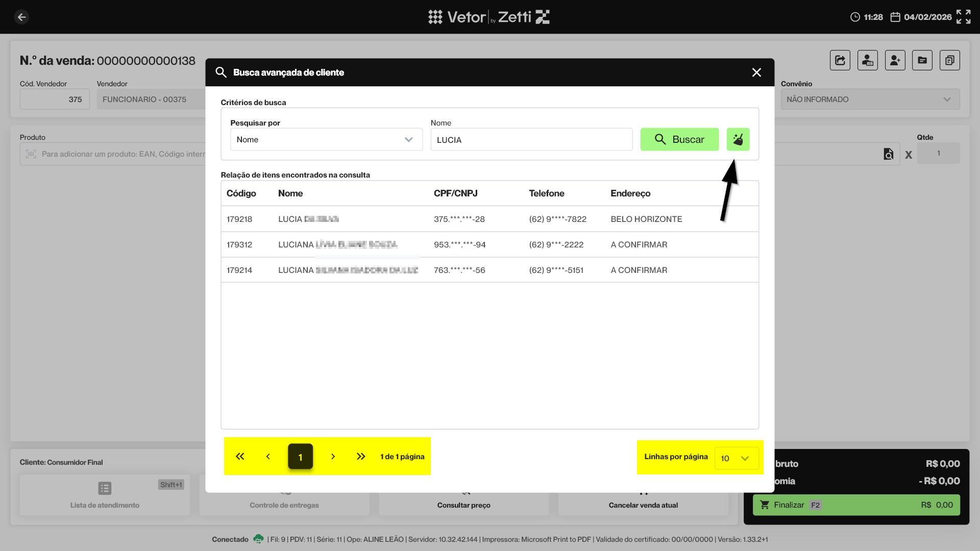Click the copy documents icon
980x551 pixels.
[x=949, y=60]
